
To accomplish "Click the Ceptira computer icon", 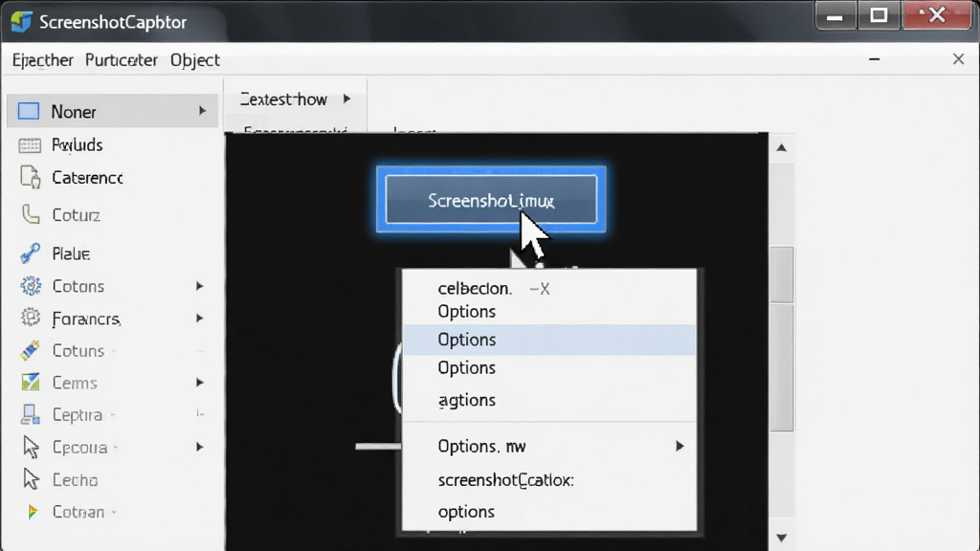I will pyautogui.click(x=30, y=414).
